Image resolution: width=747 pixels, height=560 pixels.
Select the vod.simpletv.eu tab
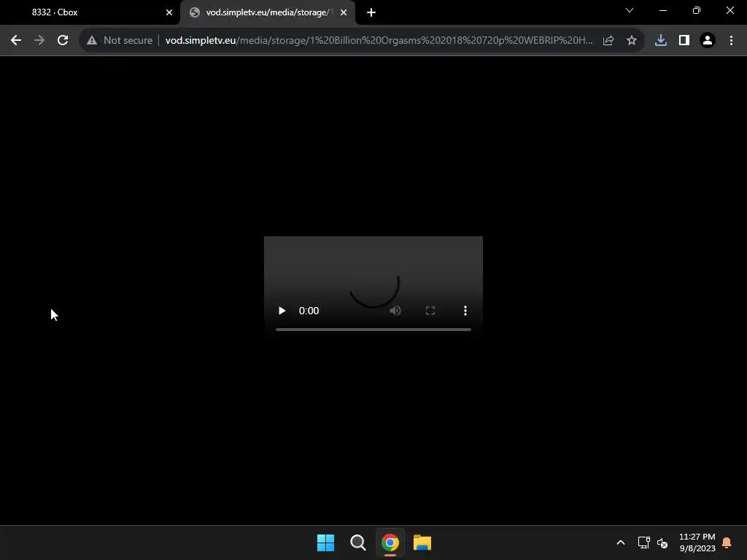tap(268, 12)
